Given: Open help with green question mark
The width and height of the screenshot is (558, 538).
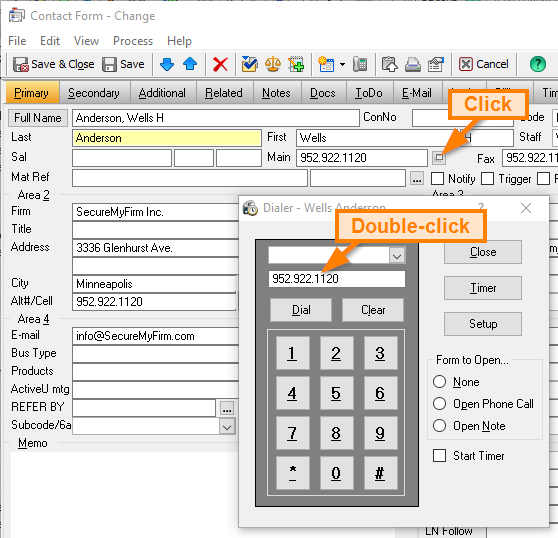Looking at the screenshot, I should click(538, 64).
